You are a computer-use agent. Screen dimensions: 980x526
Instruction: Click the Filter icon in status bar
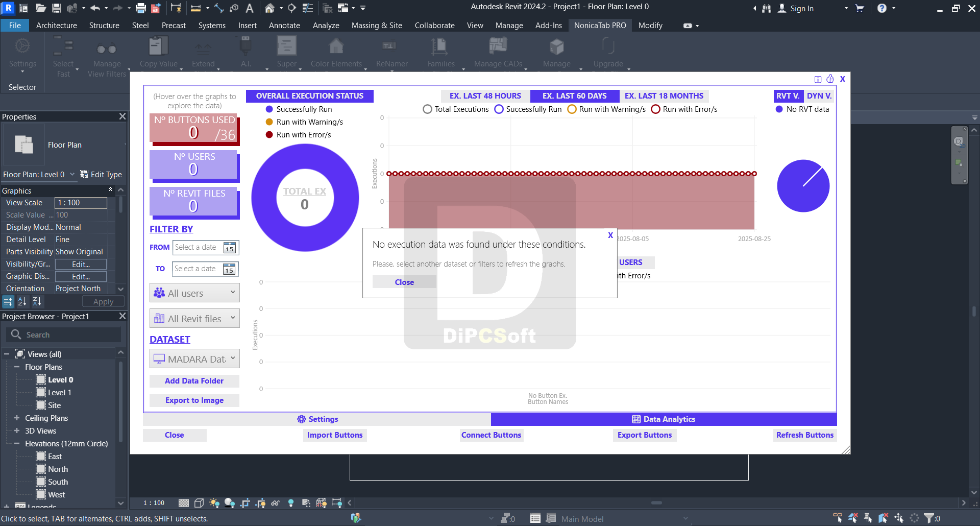[x=929, y=518]
